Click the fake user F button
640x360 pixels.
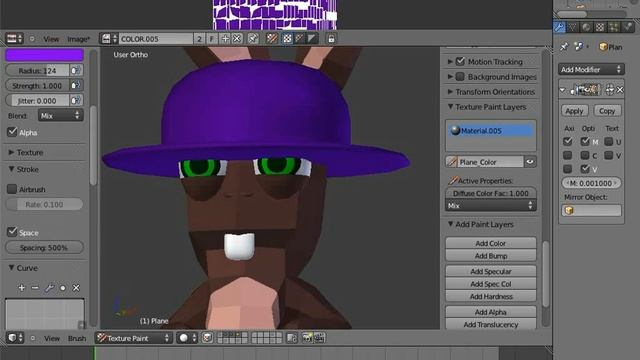(x=211, y=39)
